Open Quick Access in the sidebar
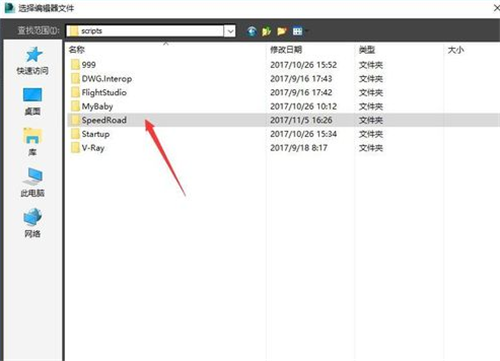Screen dimensions: 500x361 (33, 61)
